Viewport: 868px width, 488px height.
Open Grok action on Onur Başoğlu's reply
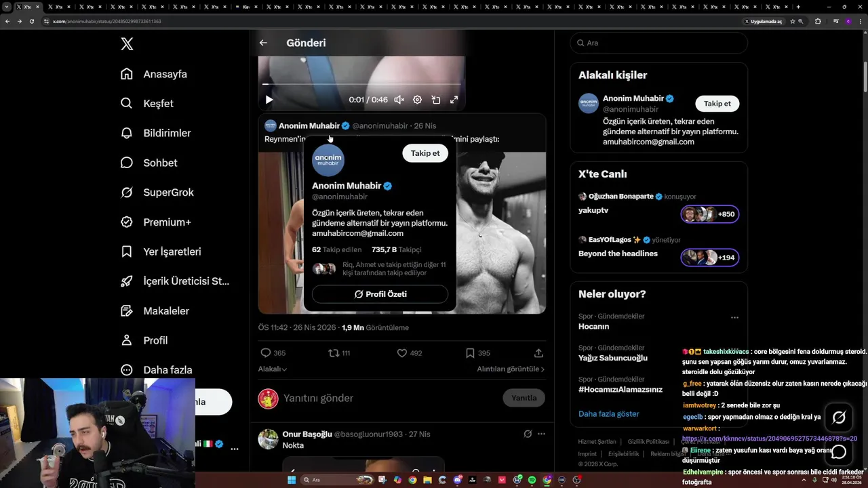pyautogui.click(x=528, y=434)
